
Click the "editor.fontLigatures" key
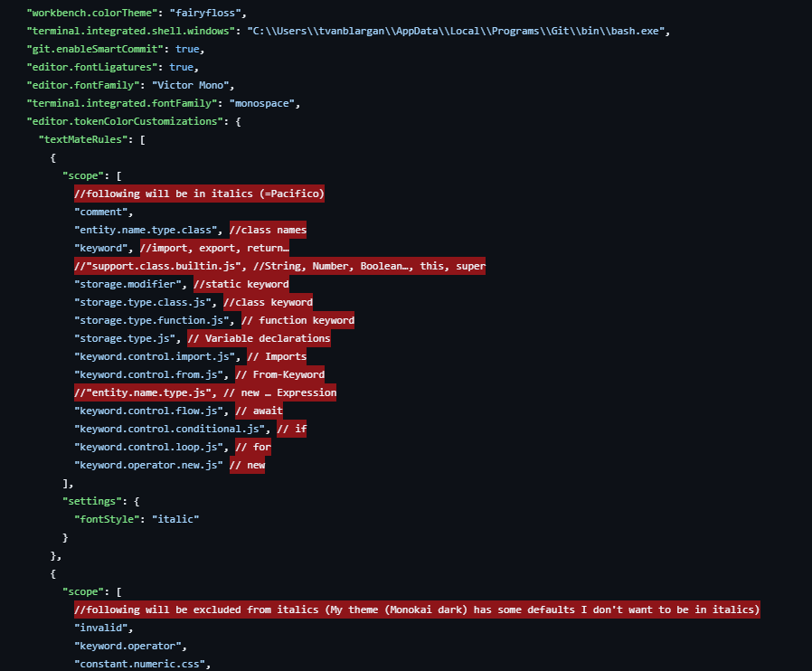click(x=92, y=67)
